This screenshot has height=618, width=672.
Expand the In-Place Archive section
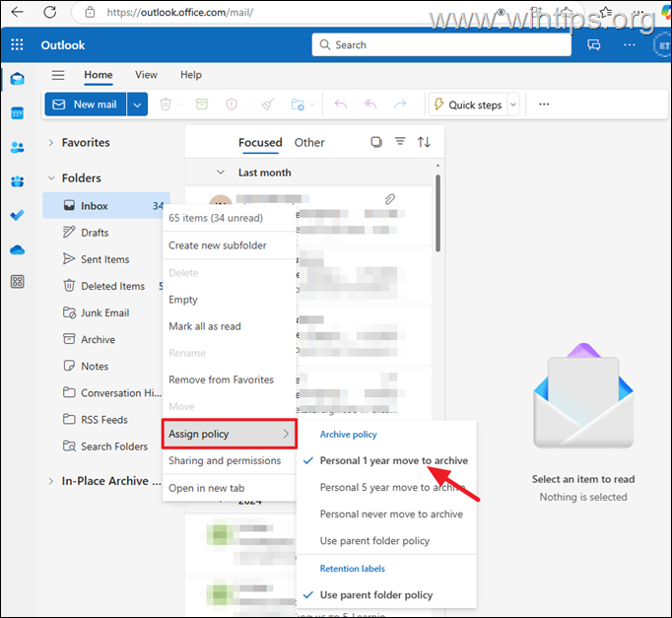[51, 481]
